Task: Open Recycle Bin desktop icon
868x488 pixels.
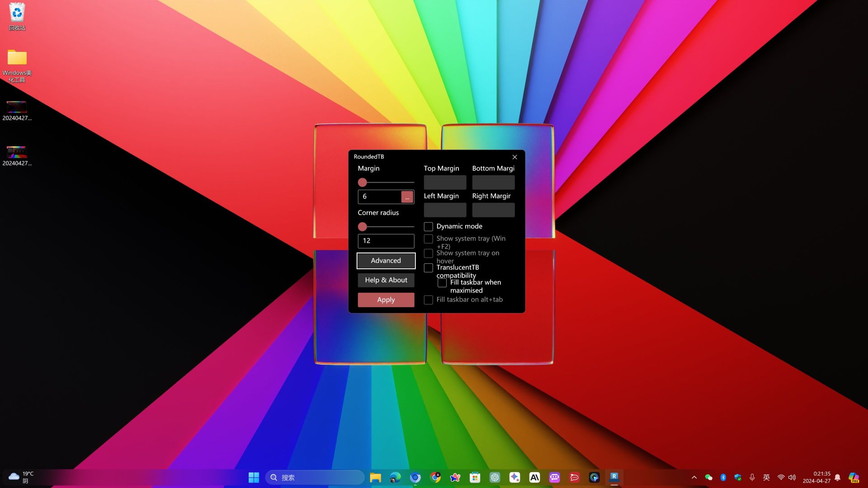Action: pos(17,17)
